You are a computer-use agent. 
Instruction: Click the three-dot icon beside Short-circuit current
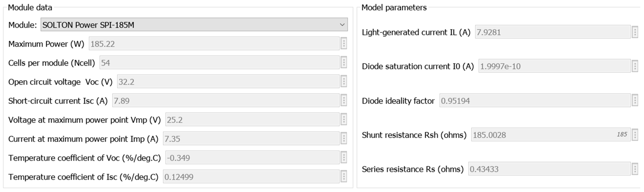(x=344, y=101)
